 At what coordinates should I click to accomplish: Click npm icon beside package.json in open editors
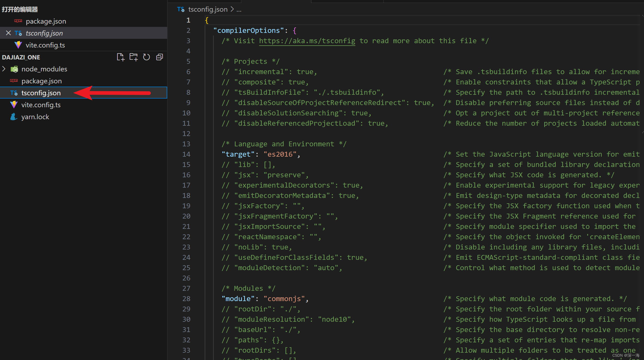tap(18, 21)
